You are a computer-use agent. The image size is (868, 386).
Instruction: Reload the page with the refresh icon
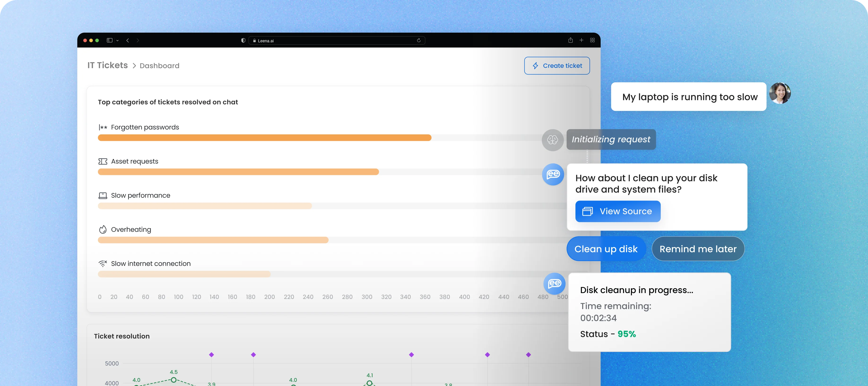419,40
